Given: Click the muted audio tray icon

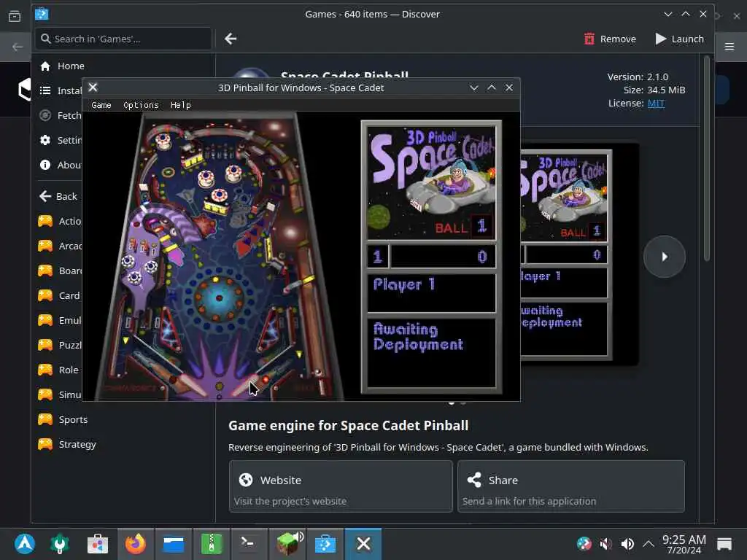Looking at the screenshot, I should point(605,544).
